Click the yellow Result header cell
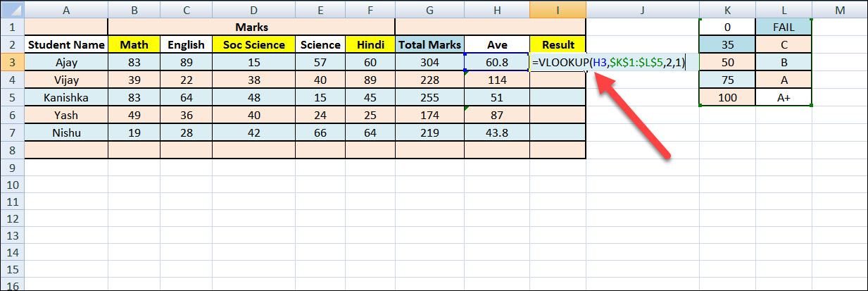 (x=558, y=44)
